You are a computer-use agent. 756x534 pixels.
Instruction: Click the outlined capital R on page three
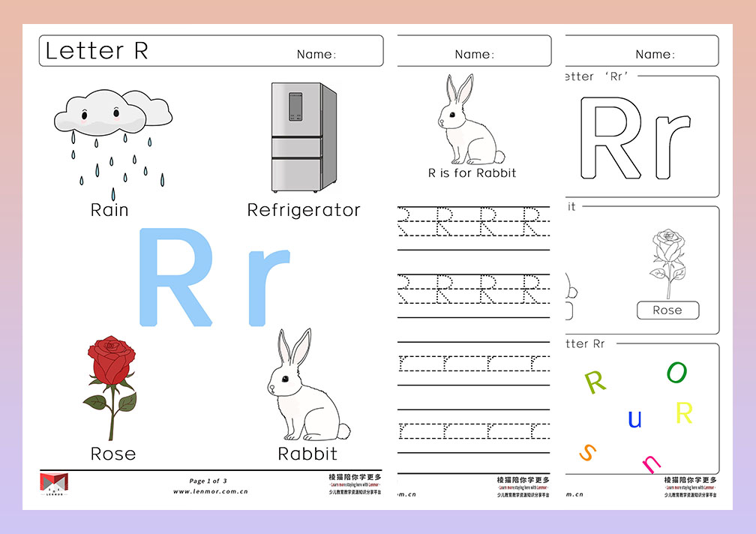[611, 138]
